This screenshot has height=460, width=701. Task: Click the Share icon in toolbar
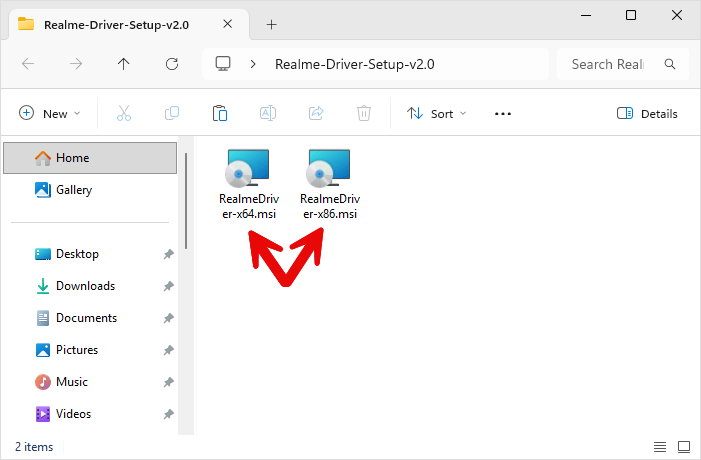pos(316,114)
